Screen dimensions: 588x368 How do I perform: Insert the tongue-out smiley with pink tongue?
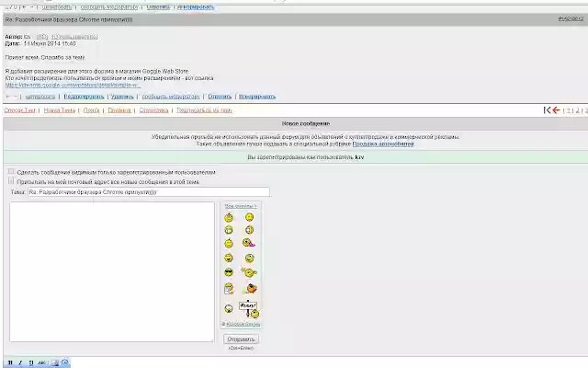coord(248,243)
